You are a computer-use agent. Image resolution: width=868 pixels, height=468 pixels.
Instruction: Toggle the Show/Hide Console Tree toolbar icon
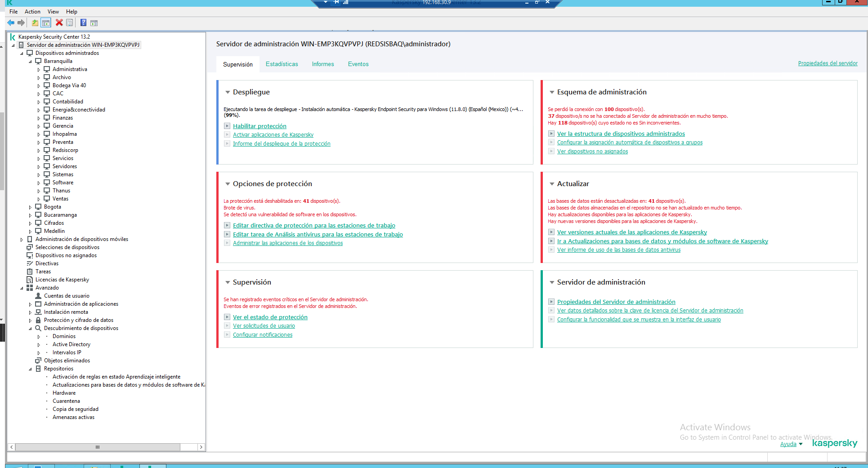[46, 23]
